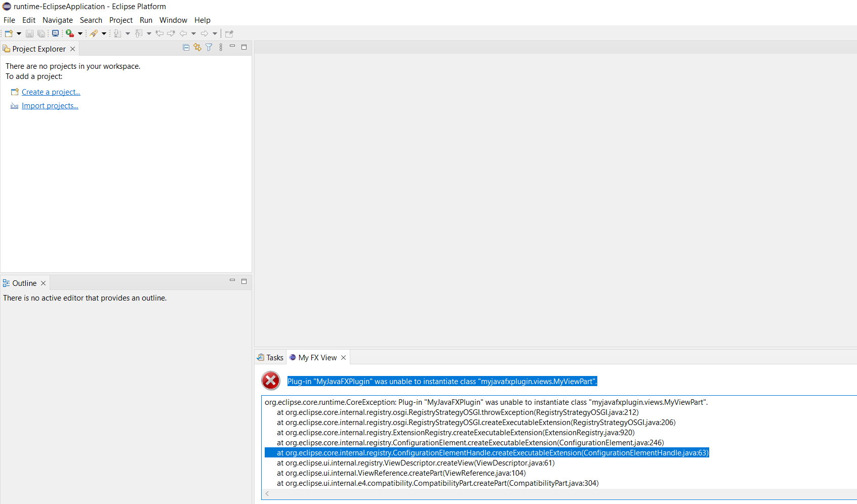Toggle Link with Editor in Project Explorer

pyautogui.click(x=197, y=47)
